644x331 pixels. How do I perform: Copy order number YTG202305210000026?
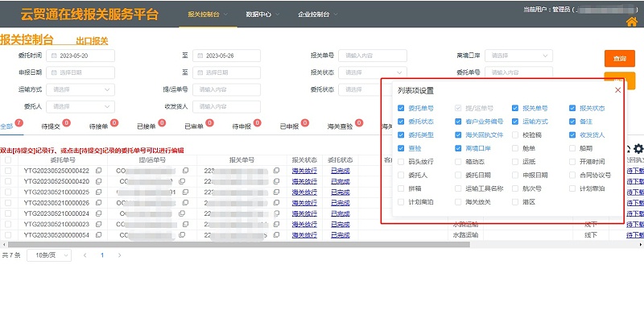click(98, 202)
